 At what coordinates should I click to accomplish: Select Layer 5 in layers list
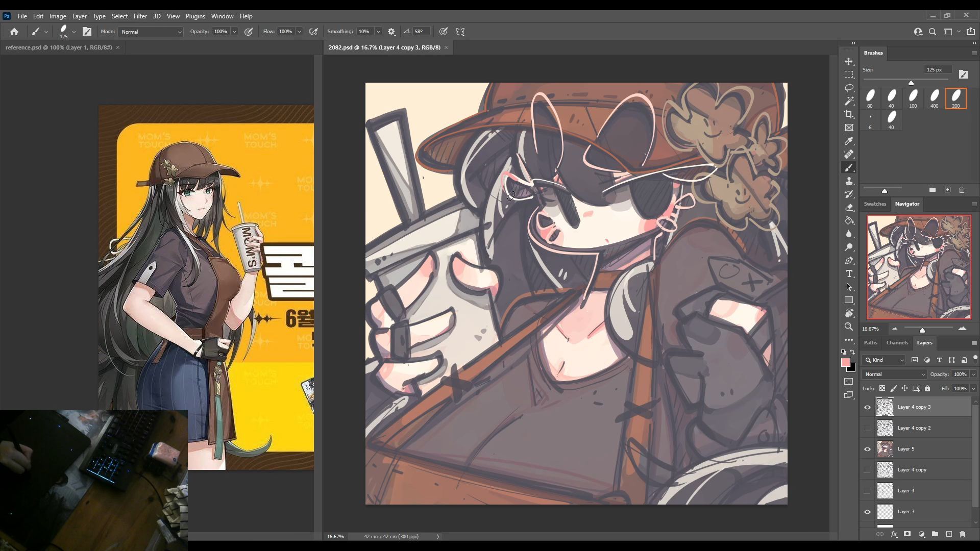click(x=923, y=449)
